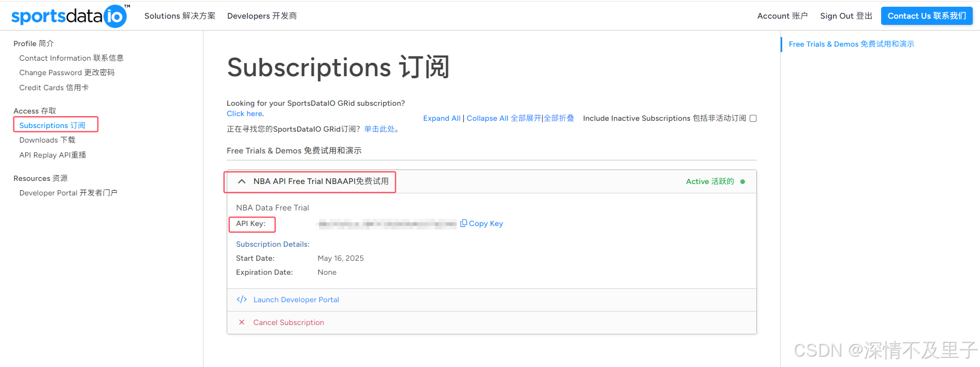Click Expand All
This screenshot has height=367, width=980.
[442, 118]
